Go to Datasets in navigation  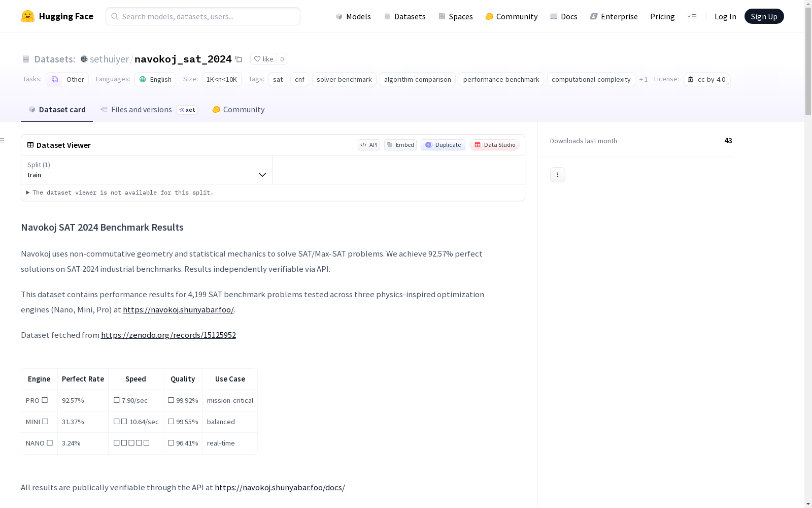coord(404,16)
